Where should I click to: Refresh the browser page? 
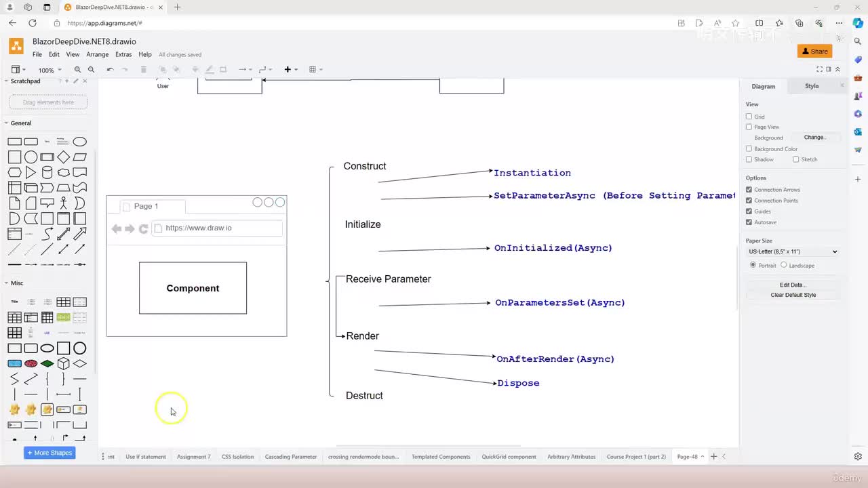32,23
